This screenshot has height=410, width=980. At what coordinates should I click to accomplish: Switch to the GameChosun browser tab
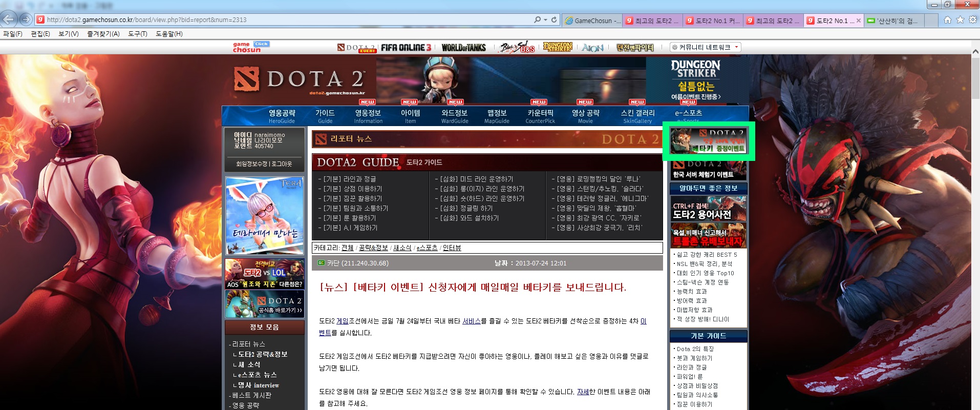pyautogui.click(x=592, y=20)
